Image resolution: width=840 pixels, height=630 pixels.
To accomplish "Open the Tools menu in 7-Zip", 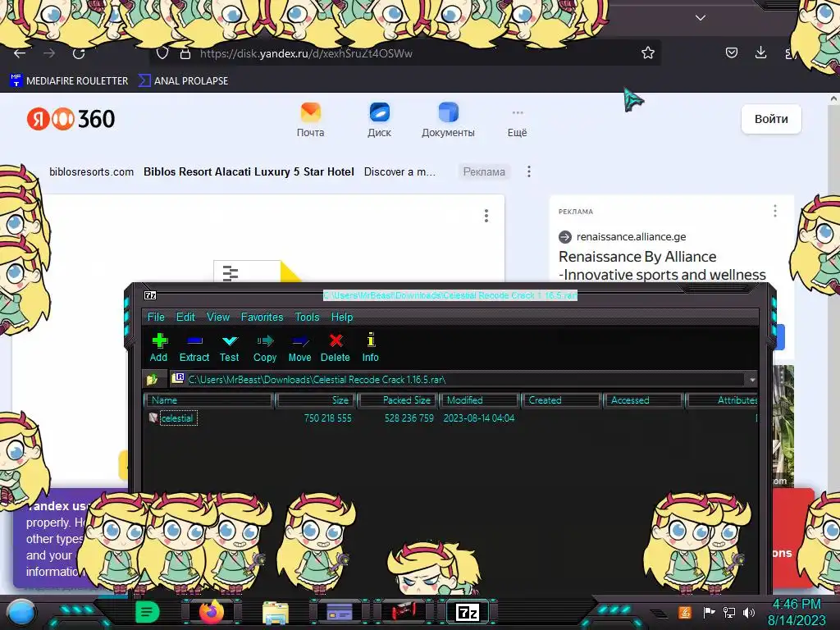I will (x=307, y=317).
